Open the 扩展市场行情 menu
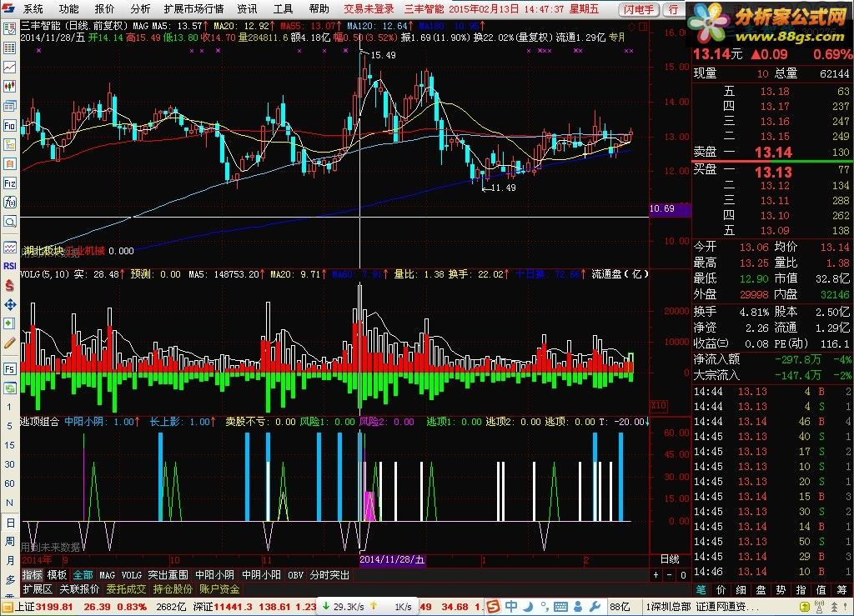The width and height of the screenshot is (854, 616). (193, 8)
